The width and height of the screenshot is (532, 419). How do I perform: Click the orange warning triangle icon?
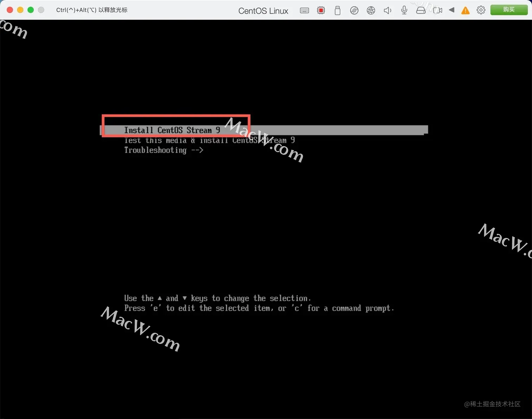coord(465,11)
